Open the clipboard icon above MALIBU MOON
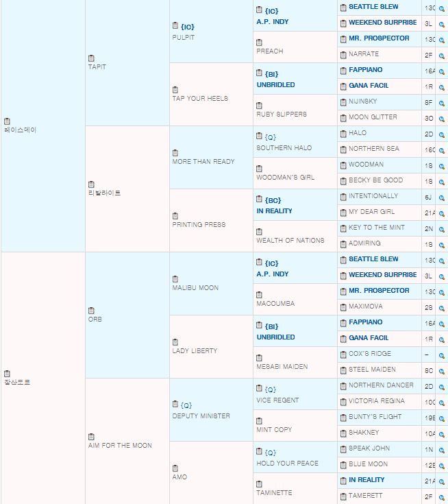Viewport: 448px width, 504px height. pos(175,279)
